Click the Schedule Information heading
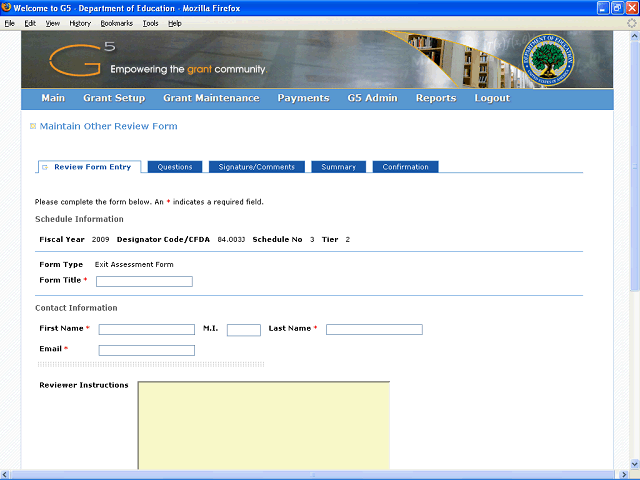 (79, 219)
